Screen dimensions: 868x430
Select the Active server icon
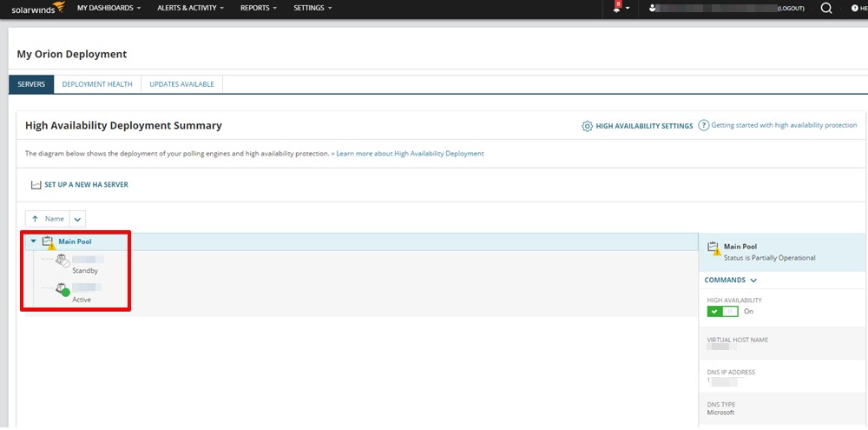coord(62,289)
